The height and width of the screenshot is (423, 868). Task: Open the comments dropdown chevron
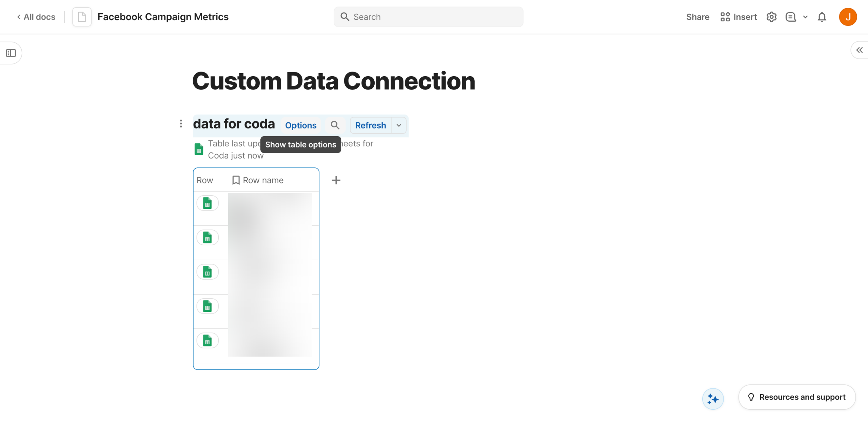[805, 17]
